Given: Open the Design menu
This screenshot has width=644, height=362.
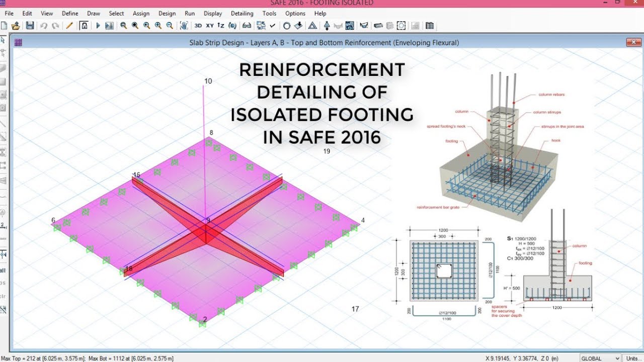Looking at the screenshot, I should click(x=167, y=14).
